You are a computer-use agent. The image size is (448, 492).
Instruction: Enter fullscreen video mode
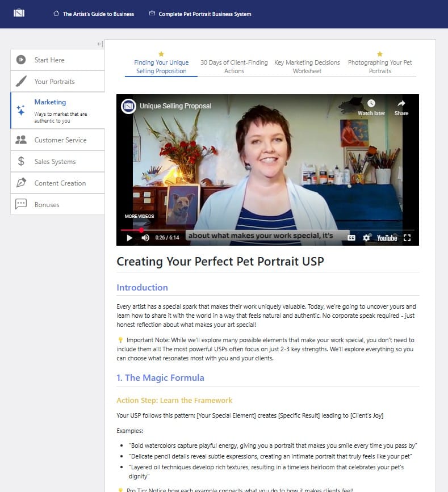(x=407, y=238)
